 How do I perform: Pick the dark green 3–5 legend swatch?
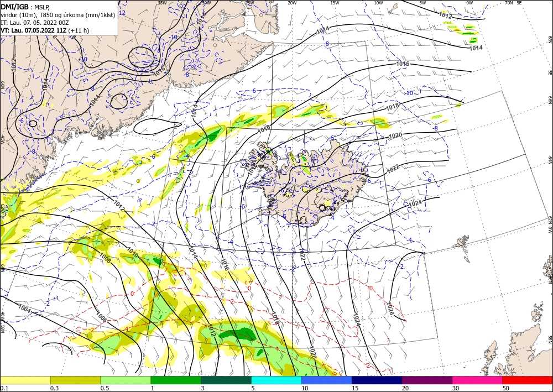[x=226, y=380]
